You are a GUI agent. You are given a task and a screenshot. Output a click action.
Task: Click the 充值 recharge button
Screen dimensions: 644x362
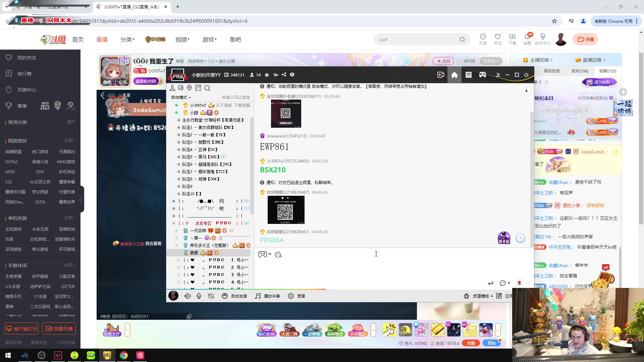point(471,343)
